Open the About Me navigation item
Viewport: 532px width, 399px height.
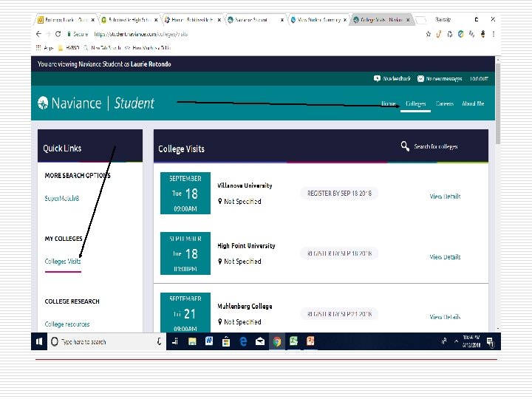point(473,103)
